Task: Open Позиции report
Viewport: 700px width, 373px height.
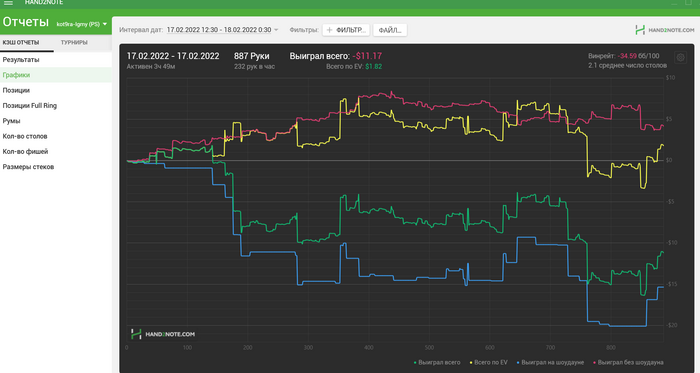Action: [x=56, y=90]
